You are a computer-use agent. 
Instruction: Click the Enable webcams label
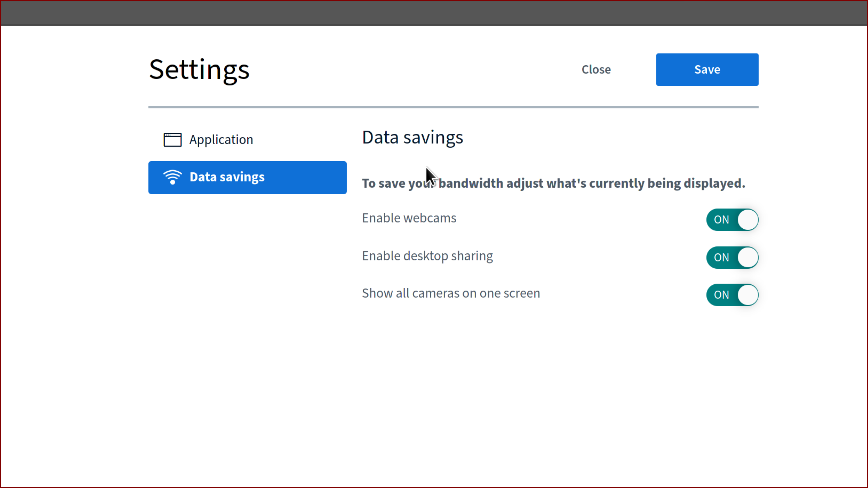pyautogui.click(x=409, y=218)
